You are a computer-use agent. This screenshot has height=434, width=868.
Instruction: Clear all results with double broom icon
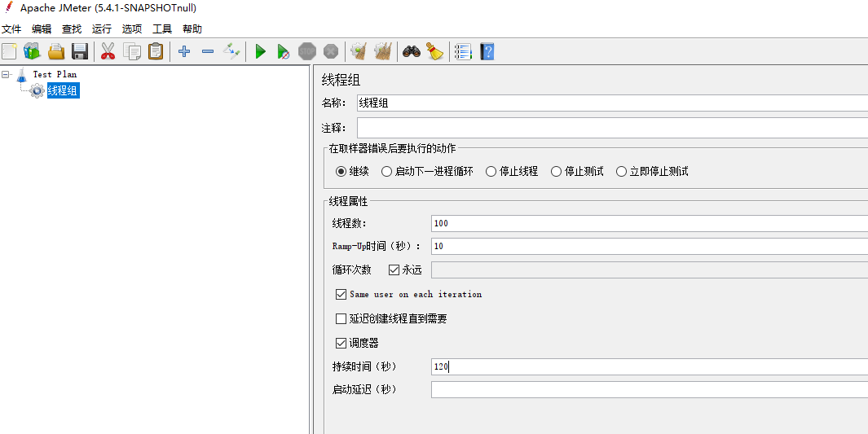pyautogui.click(x=383, y=52)
